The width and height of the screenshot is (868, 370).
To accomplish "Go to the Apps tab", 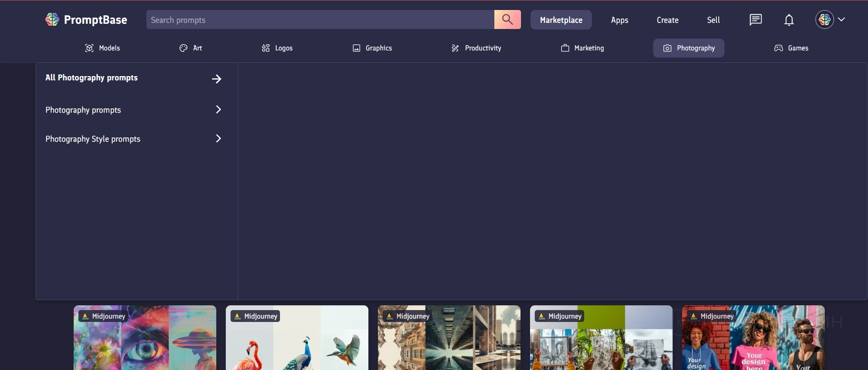I will click(619, 20).
